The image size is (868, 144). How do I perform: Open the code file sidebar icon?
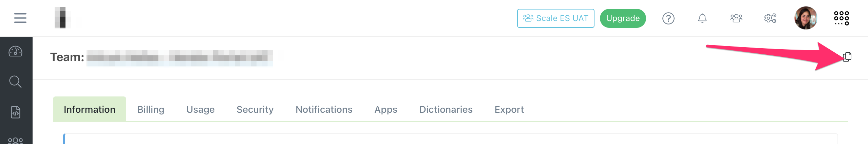click(x=16, y=112)
